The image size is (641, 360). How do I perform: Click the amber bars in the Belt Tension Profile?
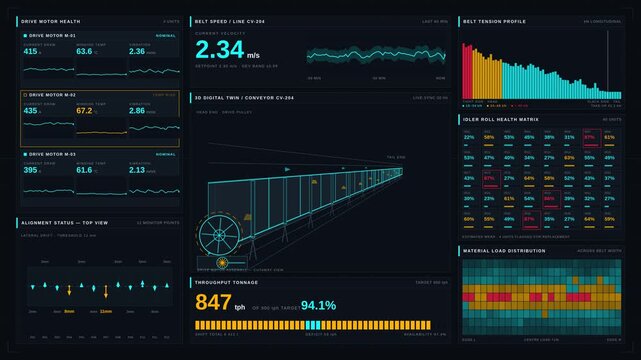click(487, 74)
